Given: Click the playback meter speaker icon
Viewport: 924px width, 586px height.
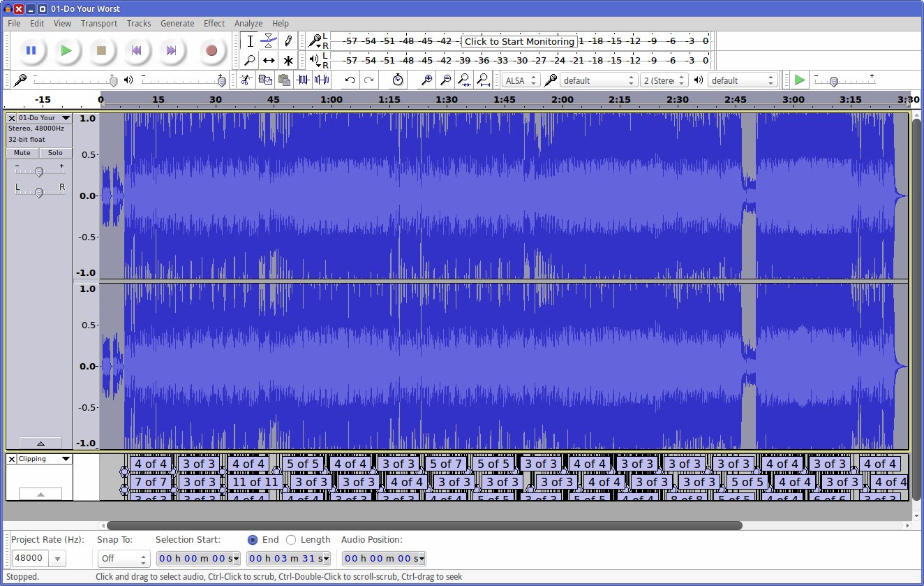Looking at the screenshot, I should [315, 60].
